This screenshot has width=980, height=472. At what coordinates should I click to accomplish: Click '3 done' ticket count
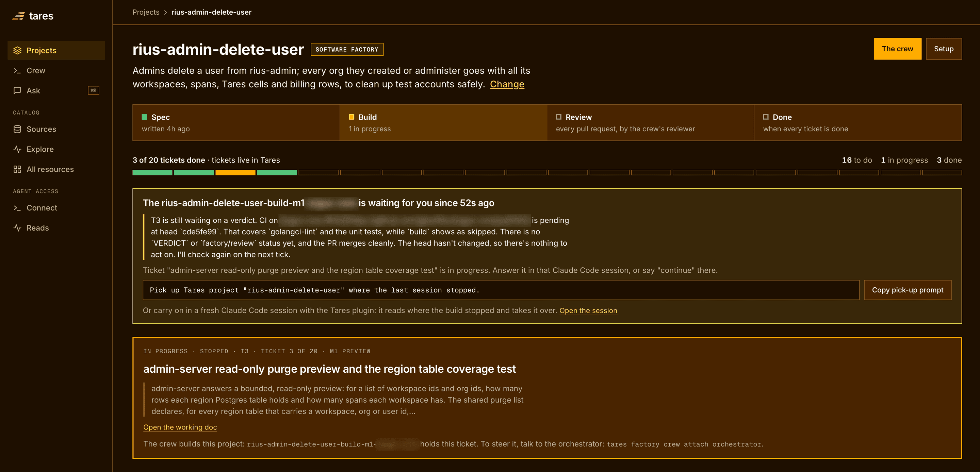click(949, 160)
